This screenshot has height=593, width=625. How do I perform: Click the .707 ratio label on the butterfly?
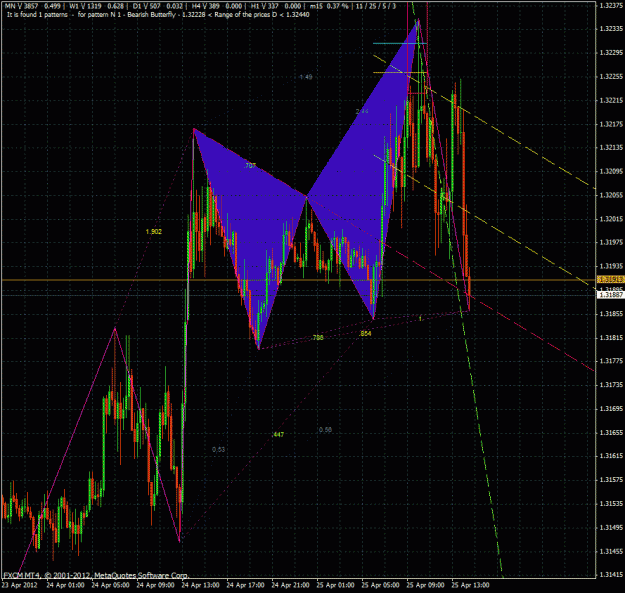pyautogui.click(x=250, y=166)
